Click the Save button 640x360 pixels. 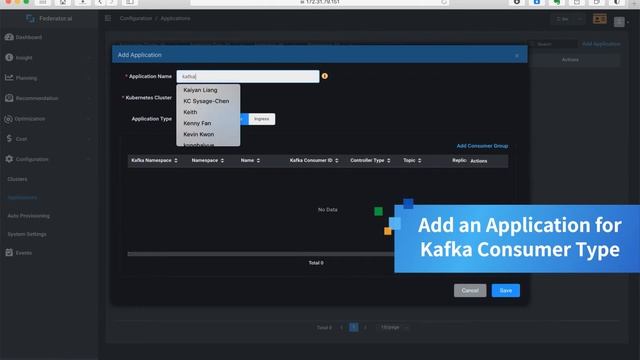pyautogui.click(x=506, y=291)
